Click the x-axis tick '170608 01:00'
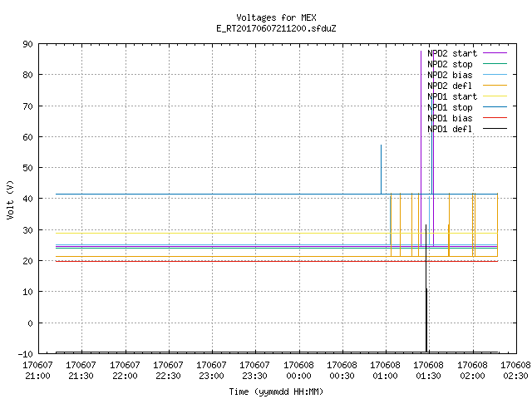 (386, 371)
